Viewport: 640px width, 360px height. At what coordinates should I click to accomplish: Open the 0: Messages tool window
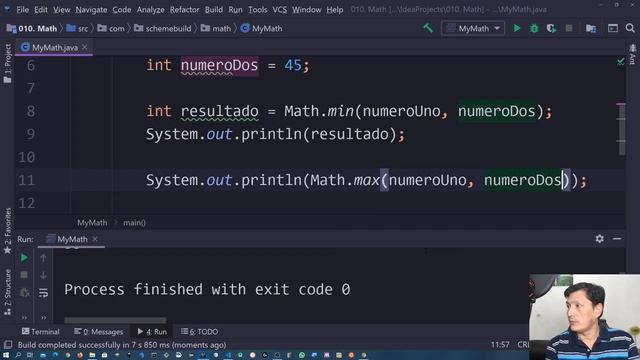tap(98, 331)
